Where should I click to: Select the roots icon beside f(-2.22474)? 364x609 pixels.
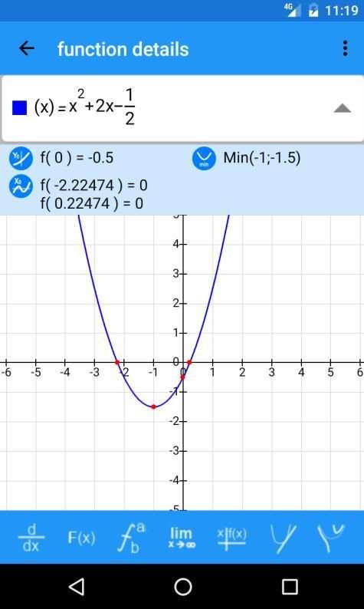tap(21, 186)
